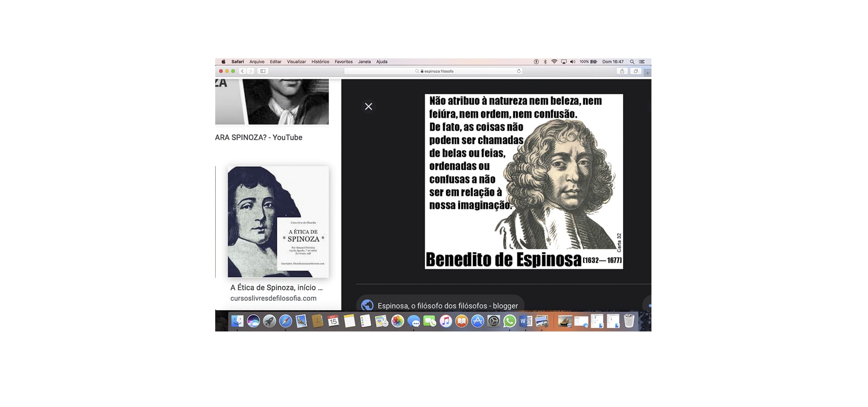
Task: Visit cursoslivresdefilosofia.com source link
Action: click(274, 298)
